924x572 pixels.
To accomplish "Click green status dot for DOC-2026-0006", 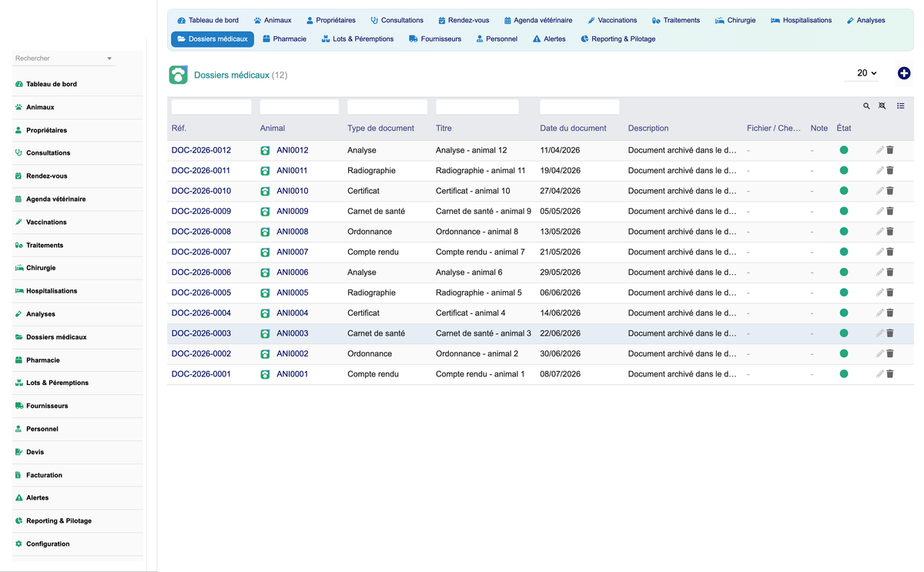I will [844, 273].
